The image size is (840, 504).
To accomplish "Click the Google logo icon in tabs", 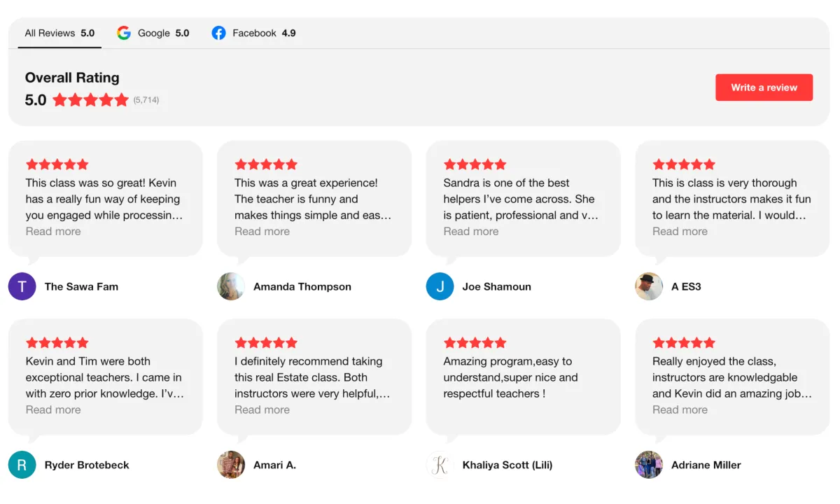I will click(124, 33).
